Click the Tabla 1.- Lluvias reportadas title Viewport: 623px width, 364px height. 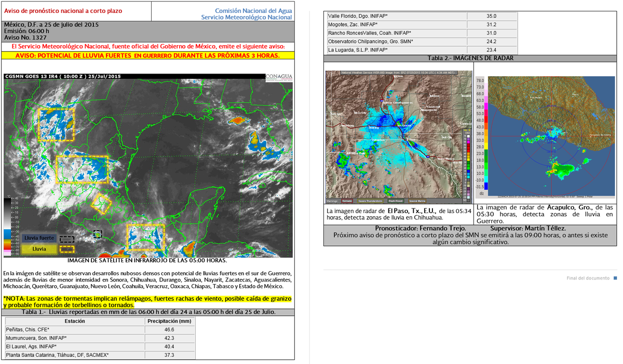point(149,312)
